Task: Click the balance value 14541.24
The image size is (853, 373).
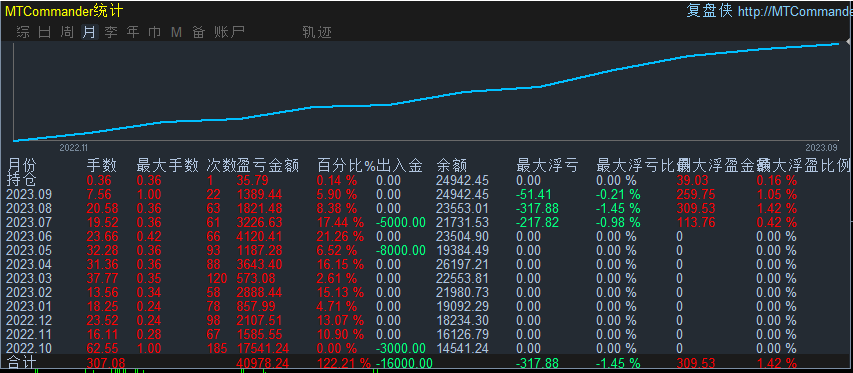Action: pos(462,348)
